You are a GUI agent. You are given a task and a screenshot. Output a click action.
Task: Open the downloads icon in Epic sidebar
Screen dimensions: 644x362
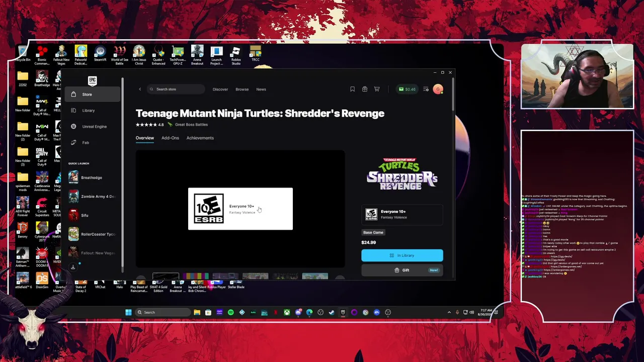pos(73,267)
